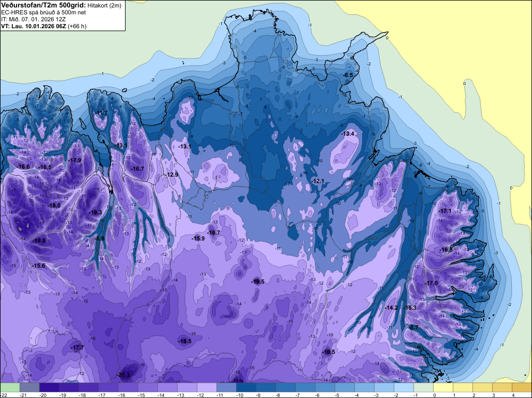Image resolution: width=532 pixels, height=398 pixels.
Task: Pick the -2 legend color swatch
Action: point(403,387)
